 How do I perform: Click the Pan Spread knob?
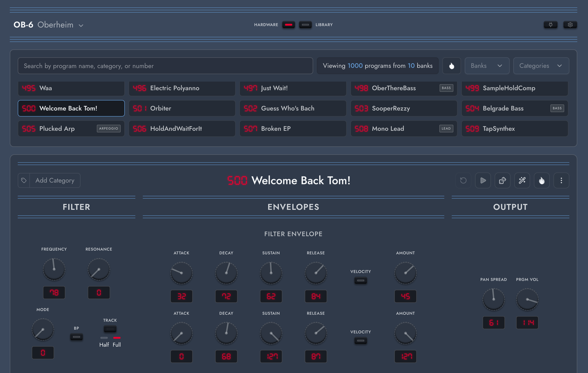click(493, 299)
